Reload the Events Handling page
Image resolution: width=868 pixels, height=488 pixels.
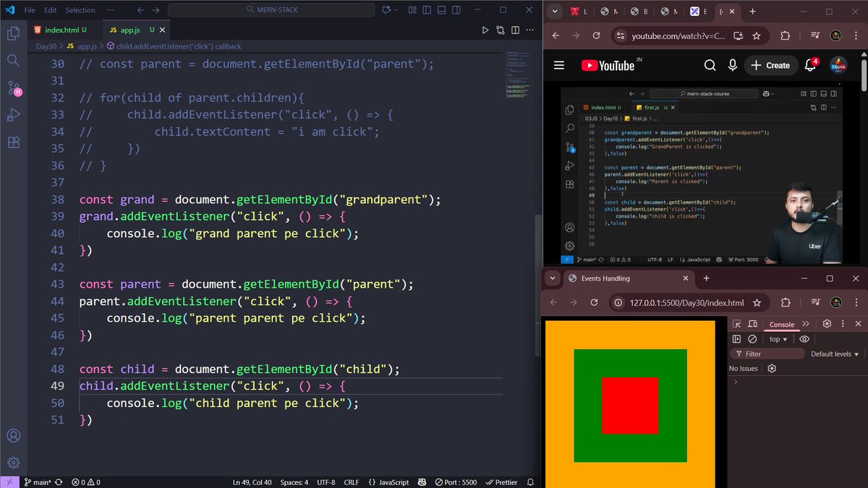pyautogui.click(x=594, y=303)
